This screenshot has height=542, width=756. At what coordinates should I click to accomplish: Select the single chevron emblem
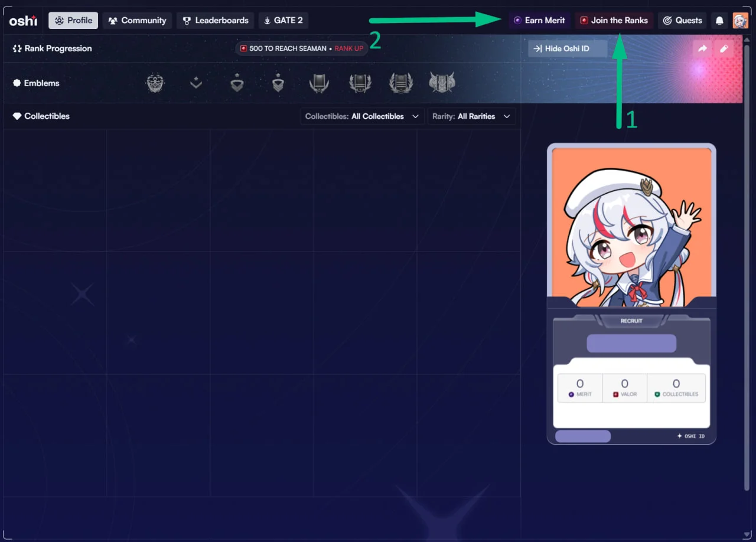[x=196, y=83]
